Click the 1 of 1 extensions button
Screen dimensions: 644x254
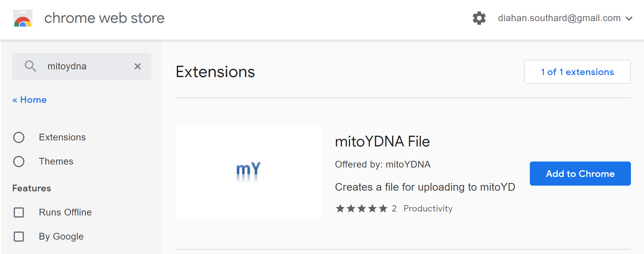[577, 72]
